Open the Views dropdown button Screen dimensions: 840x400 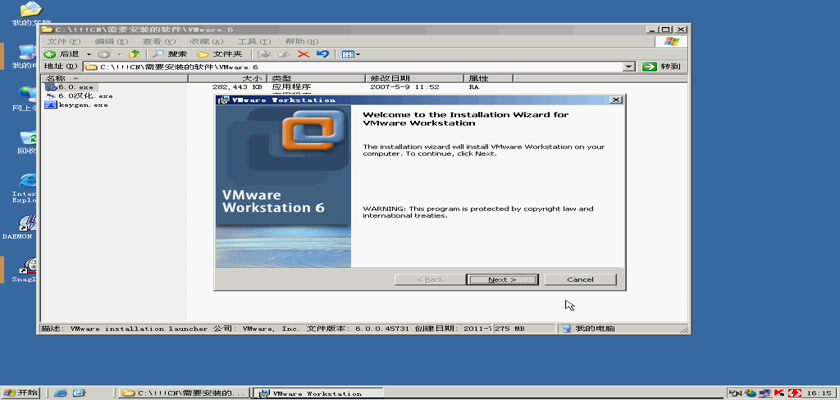tap(351, 54)
